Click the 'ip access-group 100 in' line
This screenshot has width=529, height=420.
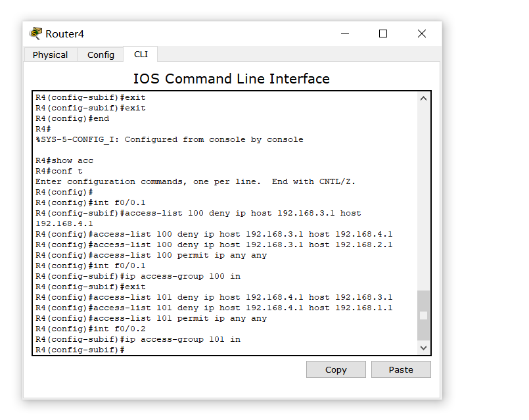point(138,276)
